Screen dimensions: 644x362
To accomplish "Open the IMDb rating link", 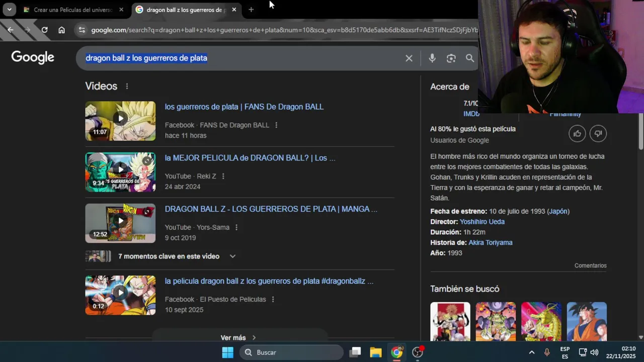I will [x=471, y=114].
